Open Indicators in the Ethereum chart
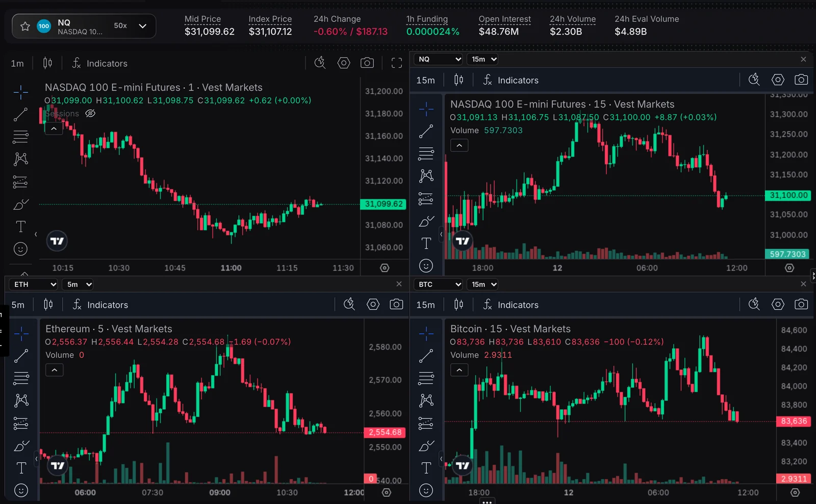Viewport: 816px width, 504px height. pos(100,305)
